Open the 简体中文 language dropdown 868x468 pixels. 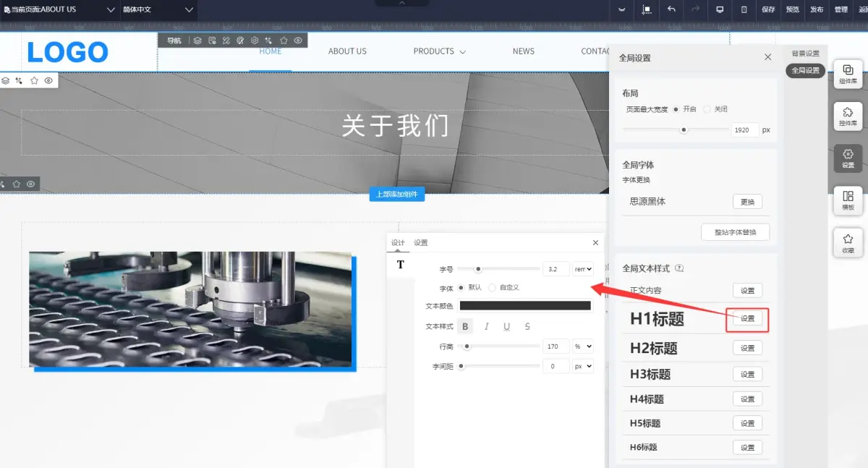[190, 11]
